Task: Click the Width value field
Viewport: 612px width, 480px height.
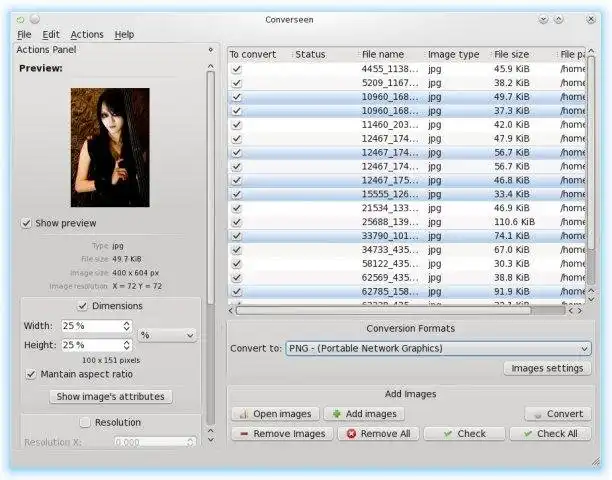Action: pyautogui.click(x=92, y=326)
